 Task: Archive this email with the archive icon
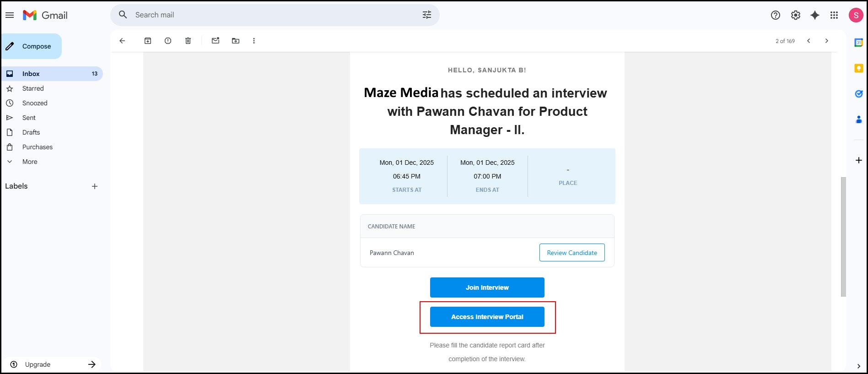coord(148,41)
